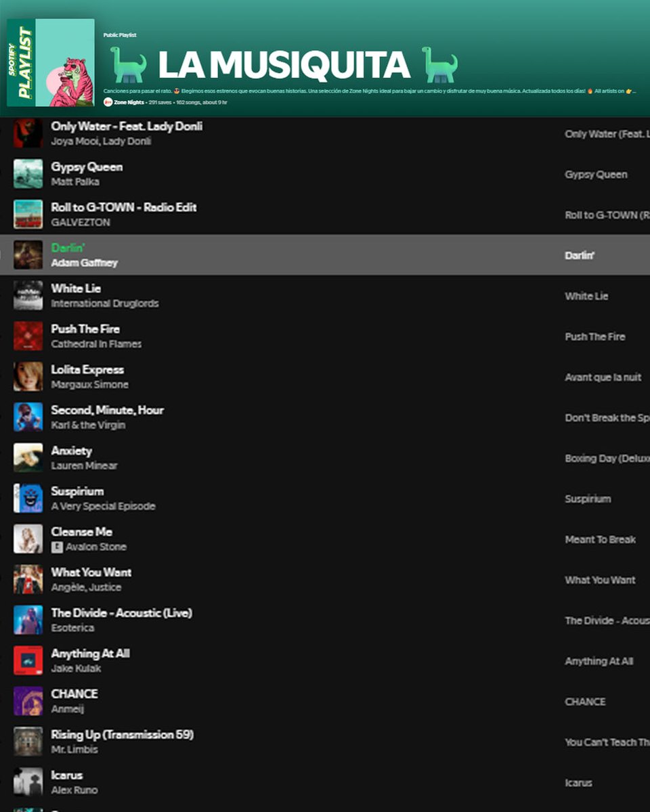Viewport: 650px width, 812px height.
Task: Open album Meant To Break
Action: (601, 540)
